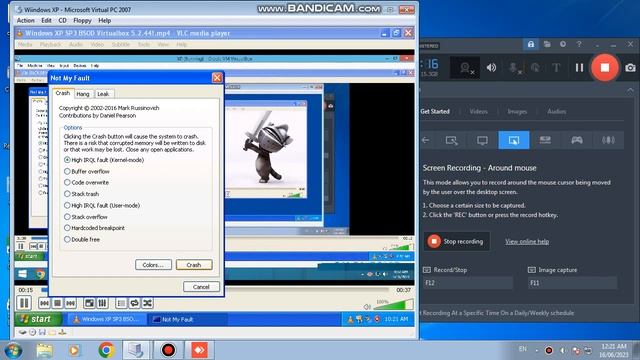Pause playback in VLC
This screenshot has height=360, width=640.
pyautogui.click(x=24, y=303)
